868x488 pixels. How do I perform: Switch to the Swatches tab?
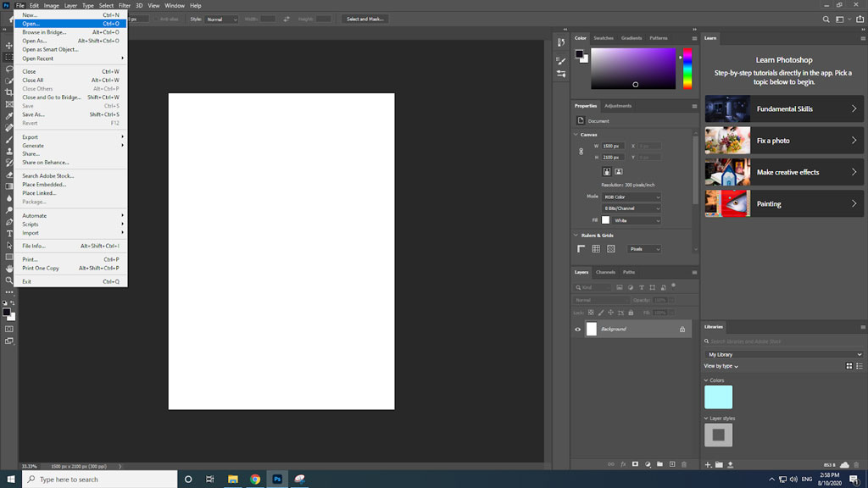pyautogui.click(x=604, y=38)
